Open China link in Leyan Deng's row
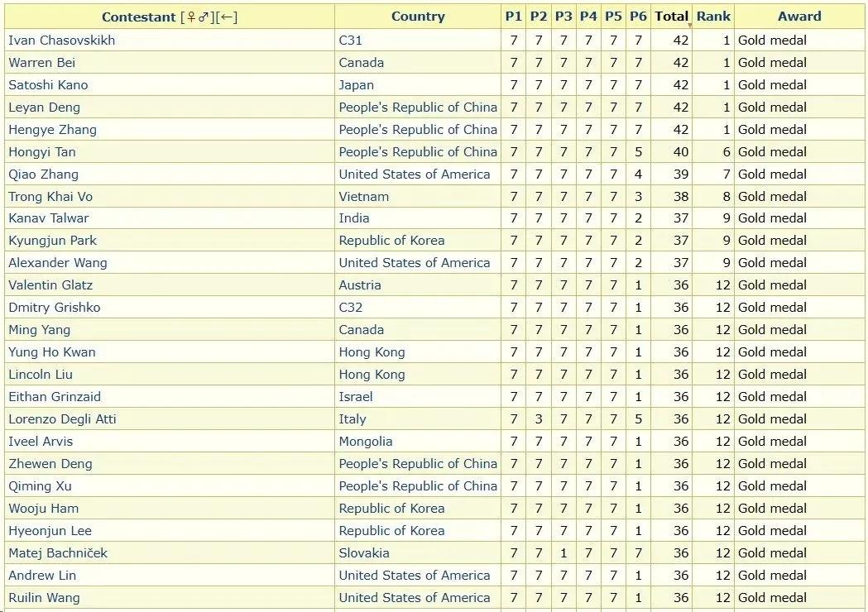Screen dimensions: 868x612 click(x=418, y=108)
